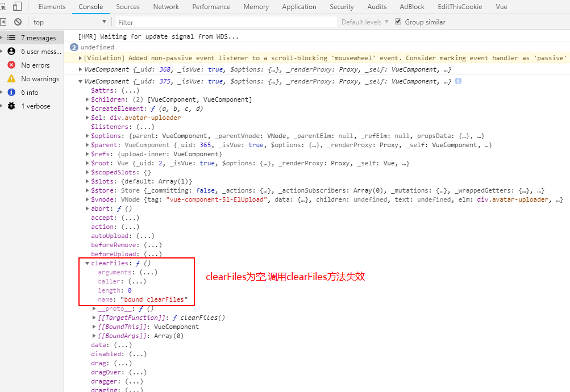Click the user messages icon in the sidebar
Screen dimensions: 570x392
13,51
